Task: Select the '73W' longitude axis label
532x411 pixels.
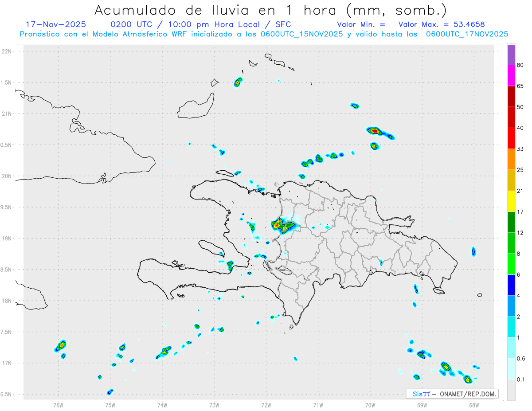Action: [214, 405]
